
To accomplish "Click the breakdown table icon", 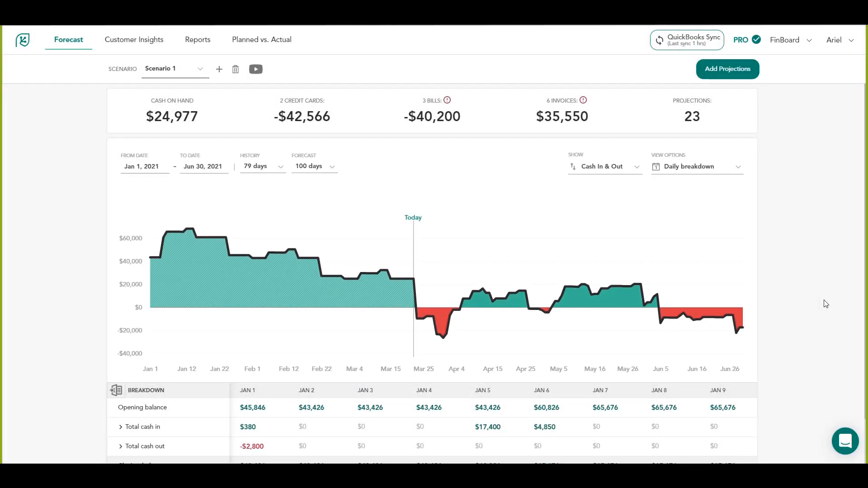I will click(116, 389).
